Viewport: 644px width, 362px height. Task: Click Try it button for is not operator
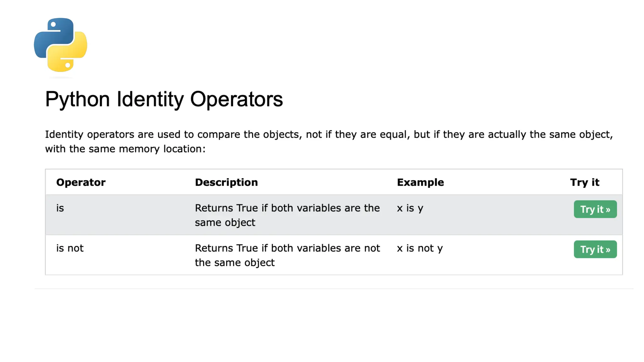coord(595,249)
